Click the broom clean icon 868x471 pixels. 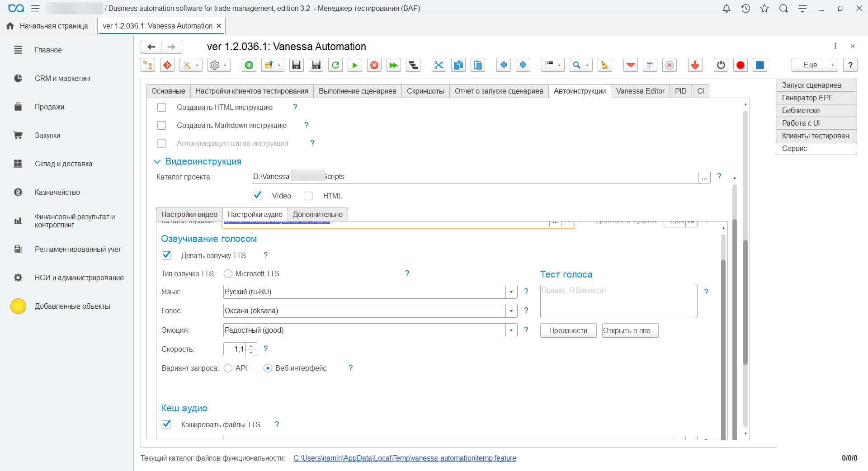point(604,65)
